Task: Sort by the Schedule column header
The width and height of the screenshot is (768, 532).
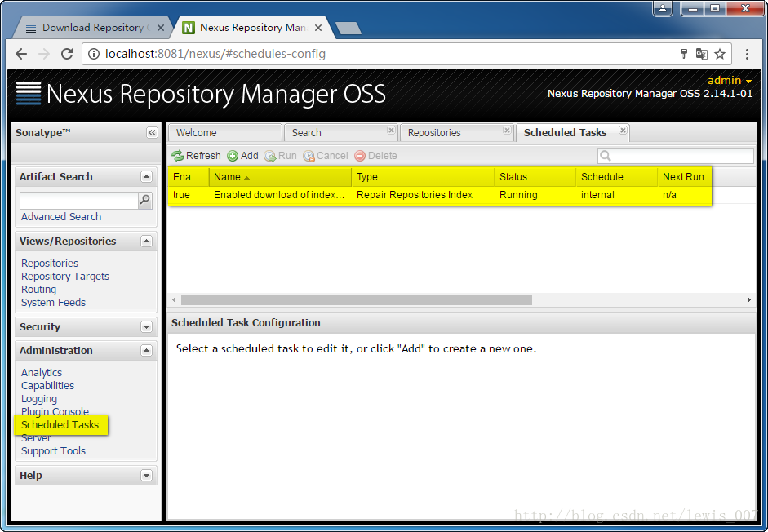Action: click(617, 177)
